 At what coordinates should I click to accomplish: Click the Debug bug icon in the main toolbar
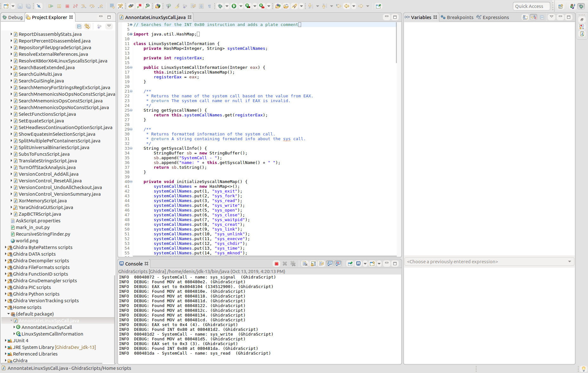[x=220, y=6]
